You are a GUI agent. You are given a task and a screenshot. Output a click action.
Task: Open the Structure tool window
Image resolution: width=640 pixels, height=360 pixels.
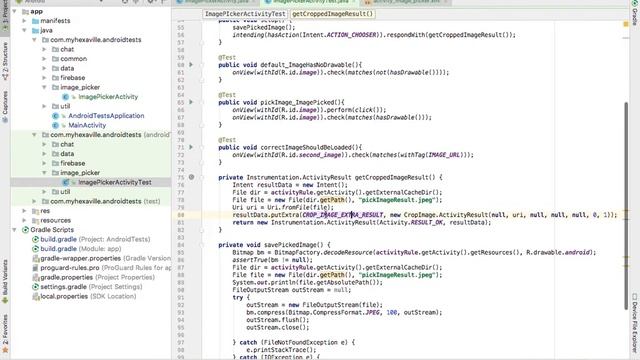coord(5,61)
